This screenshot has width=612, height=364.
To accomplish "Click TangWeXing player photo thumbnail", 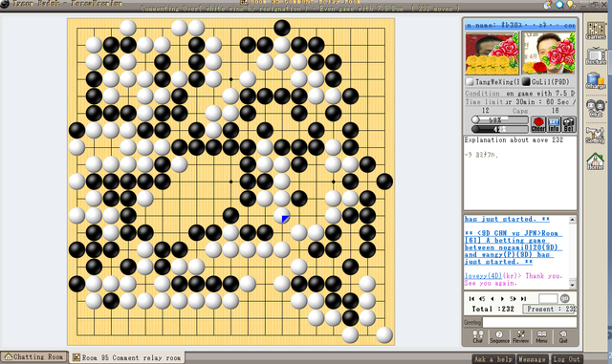I will point(492,54).
